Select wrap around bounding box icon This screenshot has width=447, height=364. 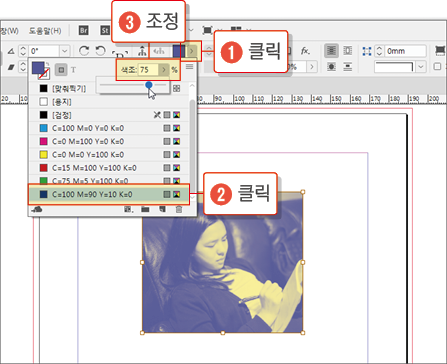(348, 51)
